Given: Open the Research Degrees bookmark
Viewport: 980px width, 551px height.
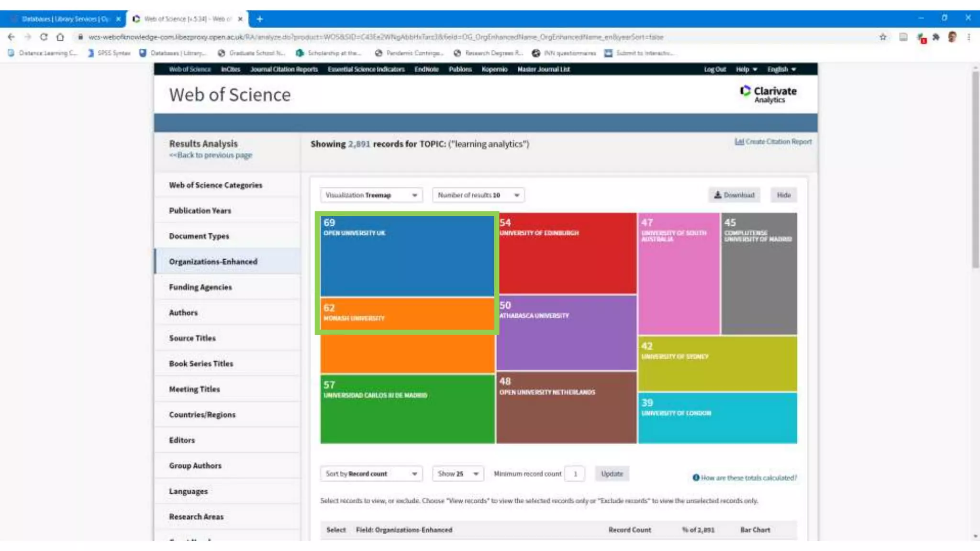Looking at the screenshot, I should 488,53.
